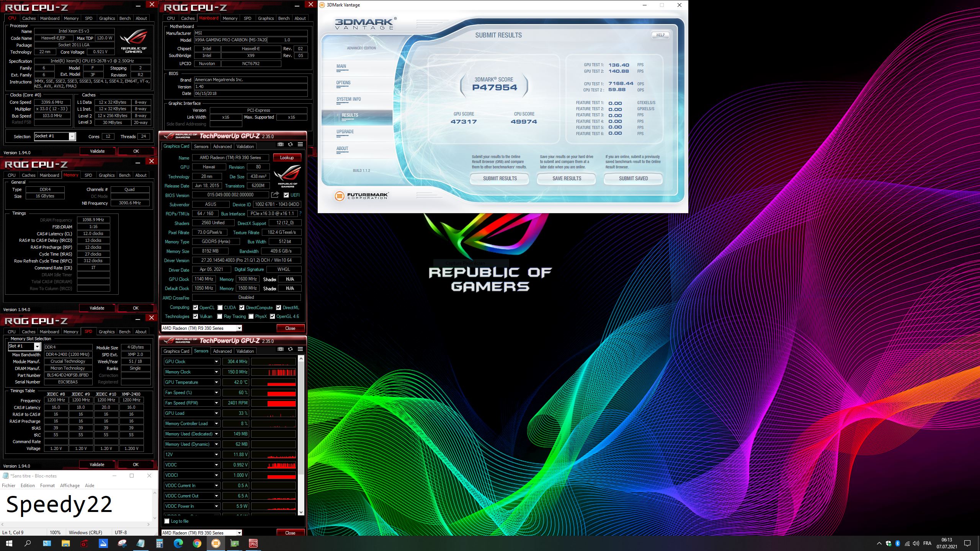Viewport: 980px width, 551px height.
Task: Open Format menu in Notepad
Action: click(x=47, y=486)
